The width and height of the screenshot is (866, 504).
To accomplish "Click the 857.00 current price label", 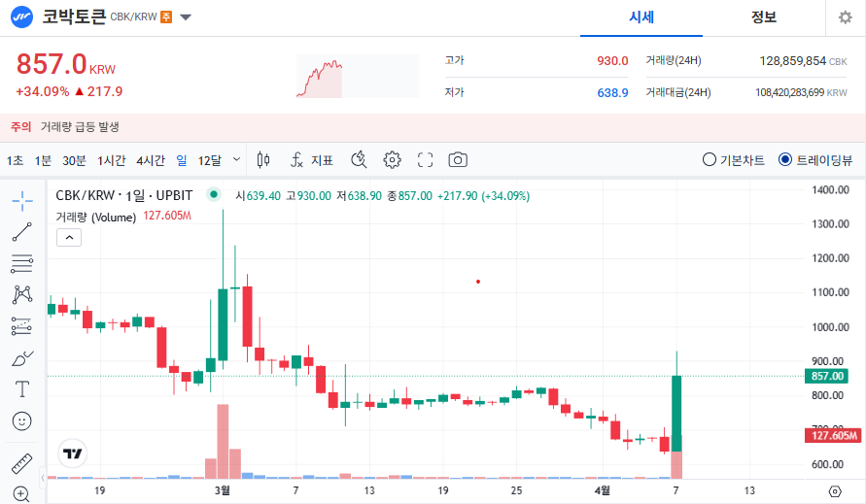I will (x=827, y=377).
